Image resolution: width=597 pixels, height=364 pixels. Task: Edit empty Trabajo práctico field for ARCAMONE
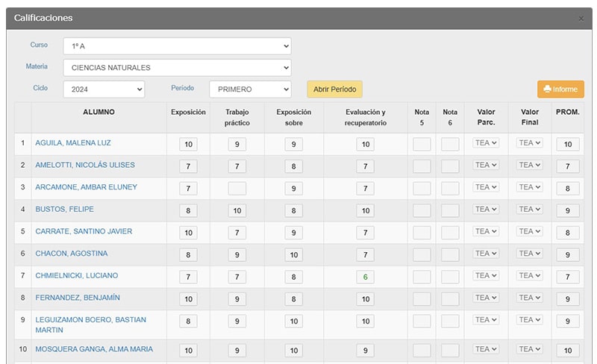click(237, 189)
